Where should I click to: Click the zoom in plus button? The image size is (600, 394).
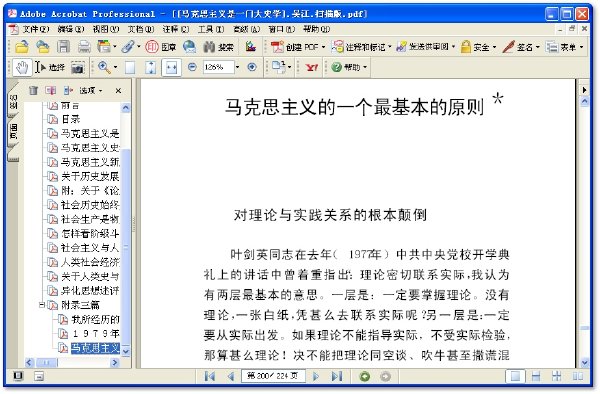[x=252, y=67]
